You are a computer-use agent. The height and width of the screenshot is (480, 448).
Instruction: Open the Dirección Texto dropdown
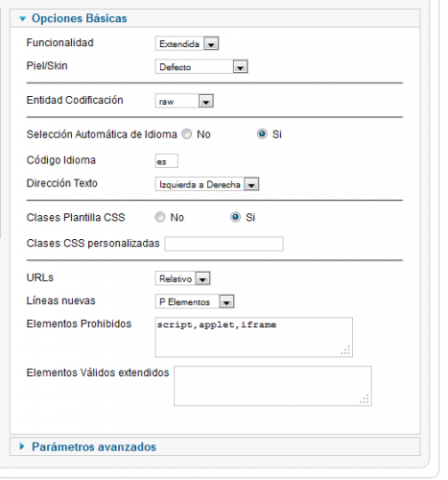[207, 184]
